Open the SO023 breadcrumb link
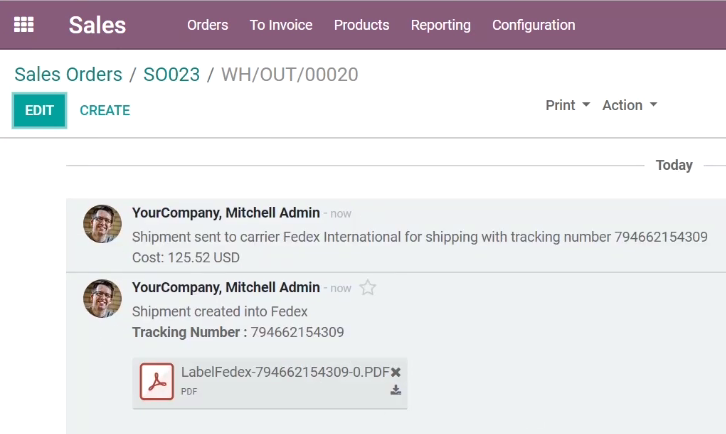 171,75
